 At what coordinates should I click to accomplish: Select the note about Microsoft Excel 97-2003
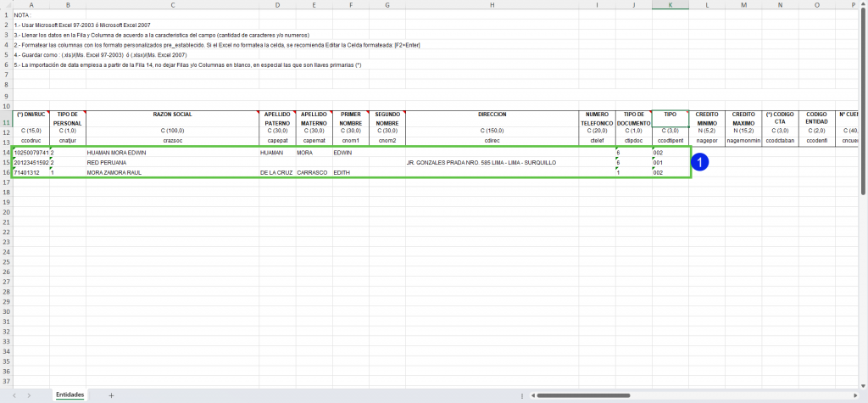click(x=82, y=25)
